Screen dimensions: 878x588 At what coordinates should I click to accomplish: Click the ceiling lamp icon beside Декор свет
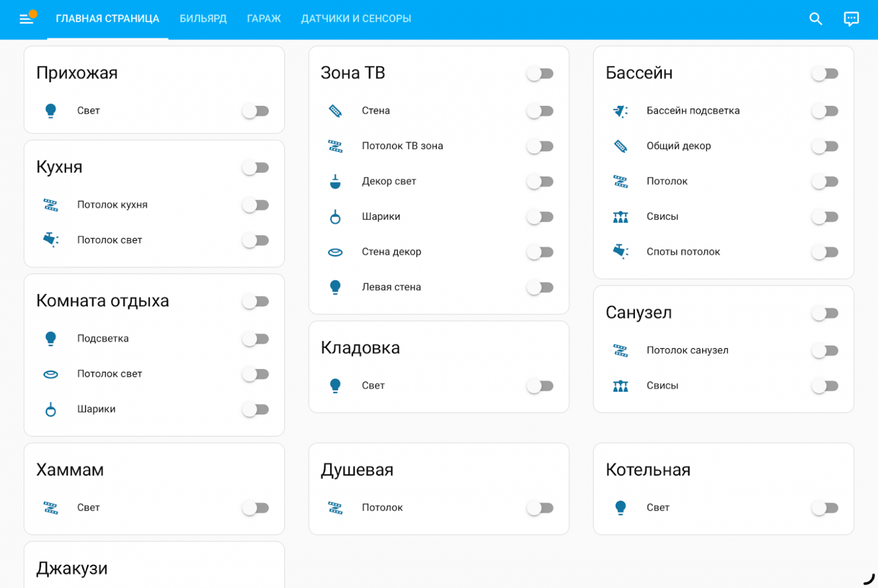[335, 182]
